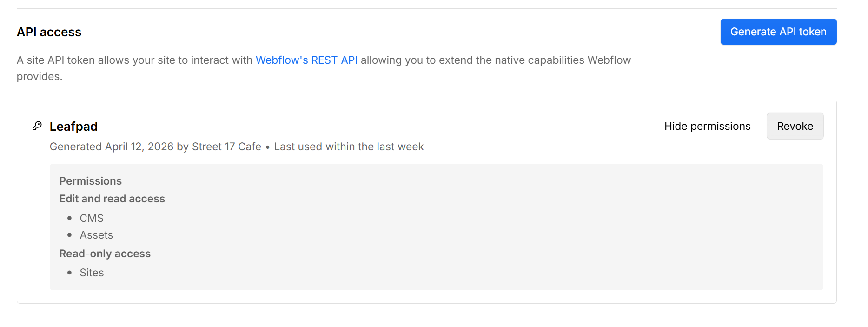Click the dot separator before Last used

tap(267, 147)
